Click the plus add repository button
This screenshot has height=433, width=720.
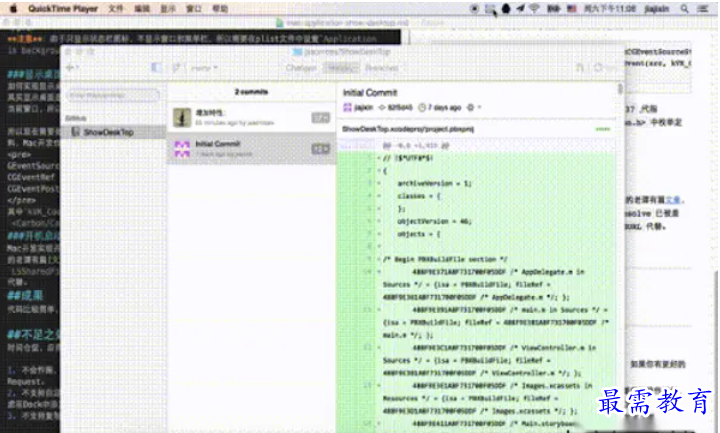tap(72, 67)
